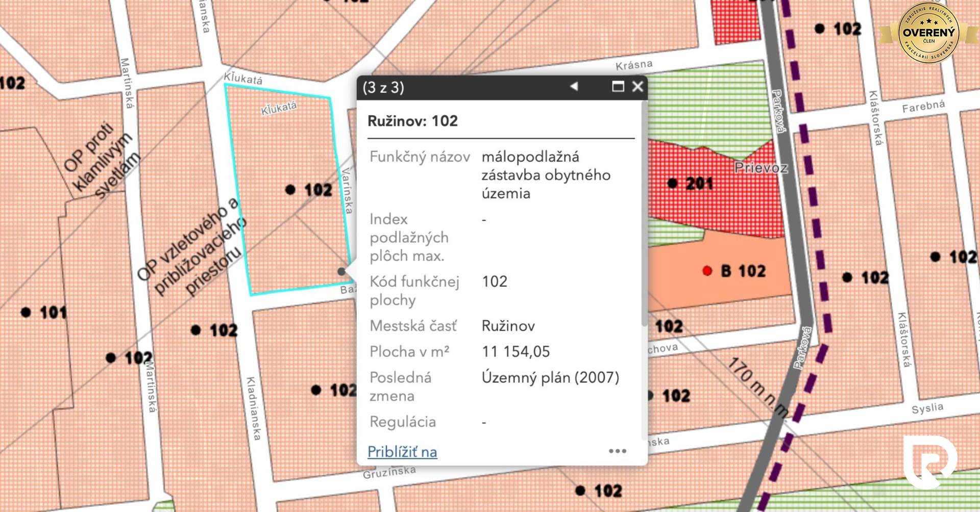Click the 102 marker inside the cyan-outlined parcel

tap(290, 190)
